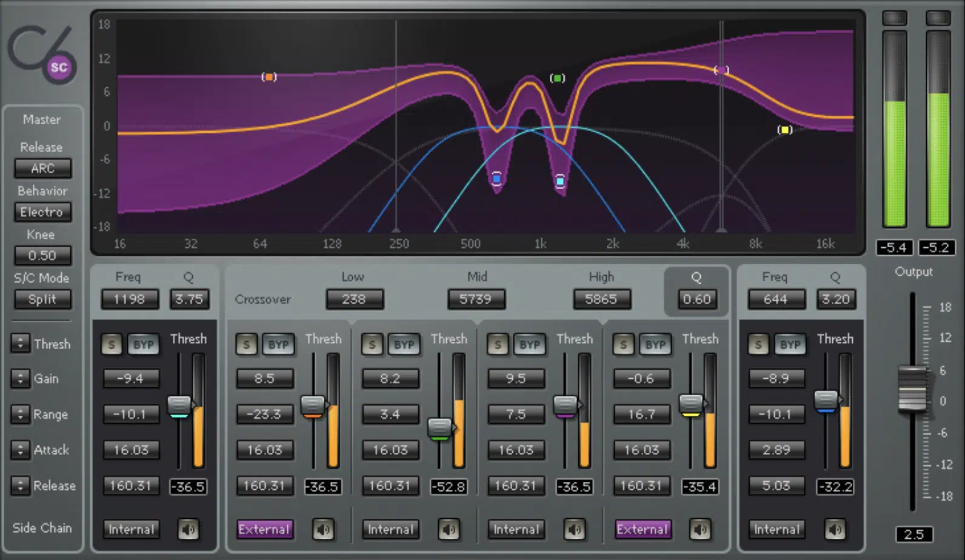Solo the band with gain 8.2
The width and height of the screenshot is (965, 560).
[x=372, y=345]
